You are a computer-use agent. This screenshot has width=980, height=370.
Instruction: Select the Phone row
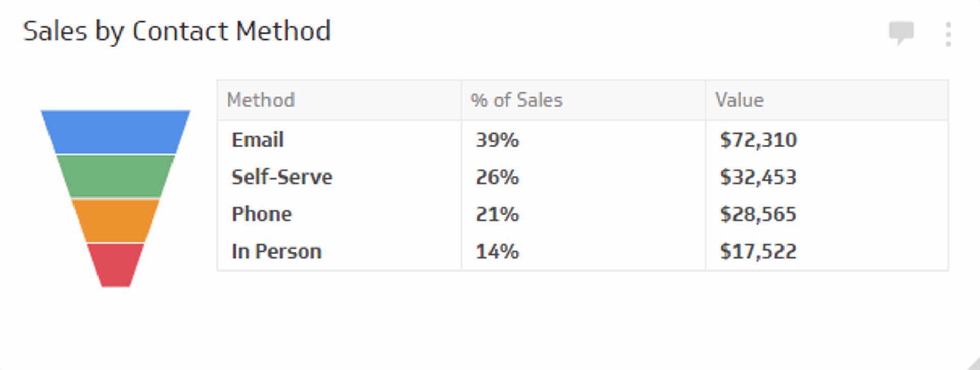pos(261,214)
